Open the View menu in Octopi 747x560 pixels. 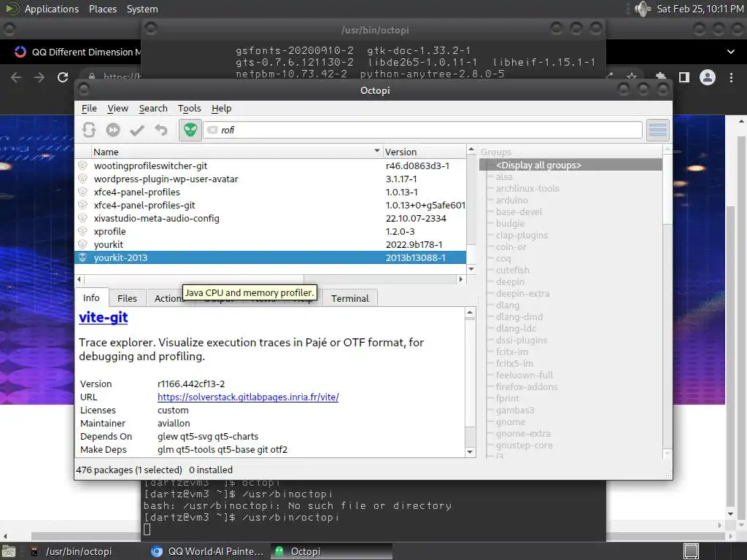(x=117, y=109)
